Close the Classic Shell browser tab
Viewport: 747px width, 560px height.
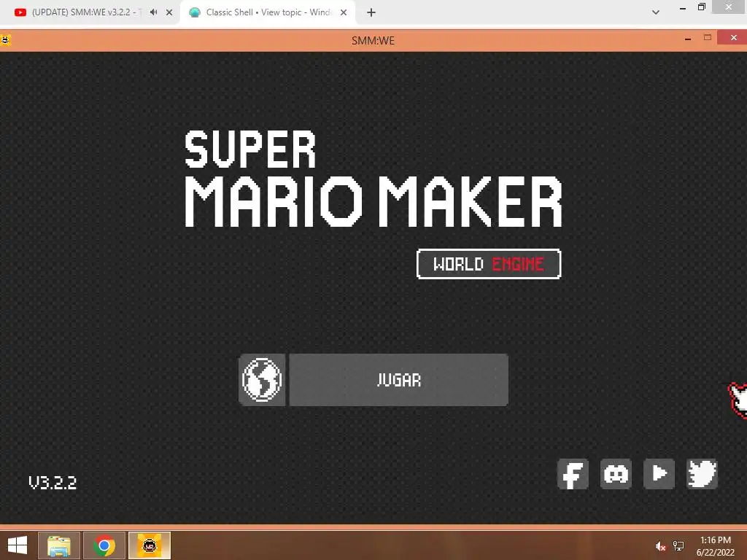click(x=344, y=12)
